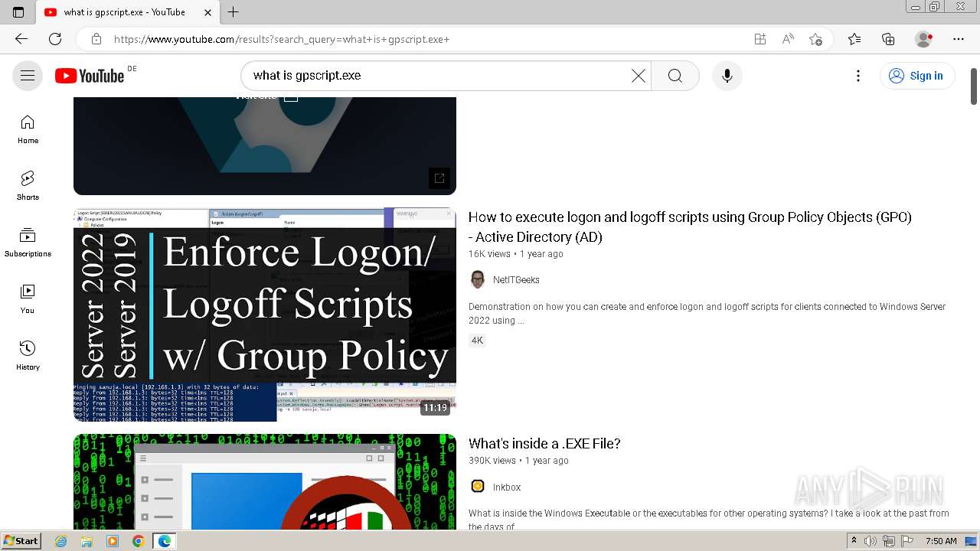Click the Edge icon in taskbar
980x551 pixels.
164,541
